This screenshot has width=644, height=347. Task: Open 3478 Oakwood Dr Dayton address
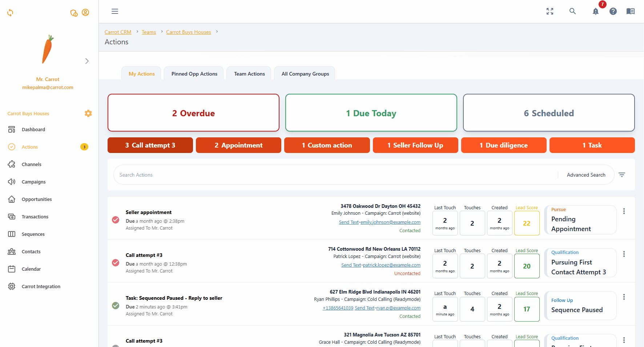click(x=381, y=206)
